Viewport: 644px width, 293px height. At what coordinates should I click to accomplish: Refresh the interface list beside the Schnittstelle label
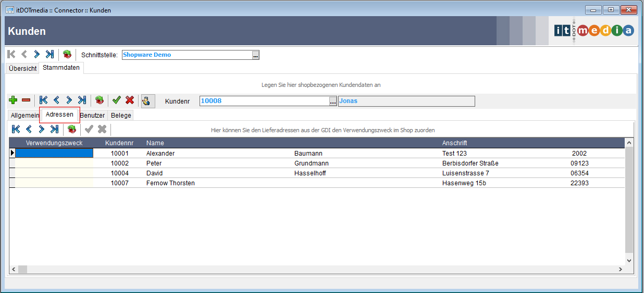click(67, 54)
